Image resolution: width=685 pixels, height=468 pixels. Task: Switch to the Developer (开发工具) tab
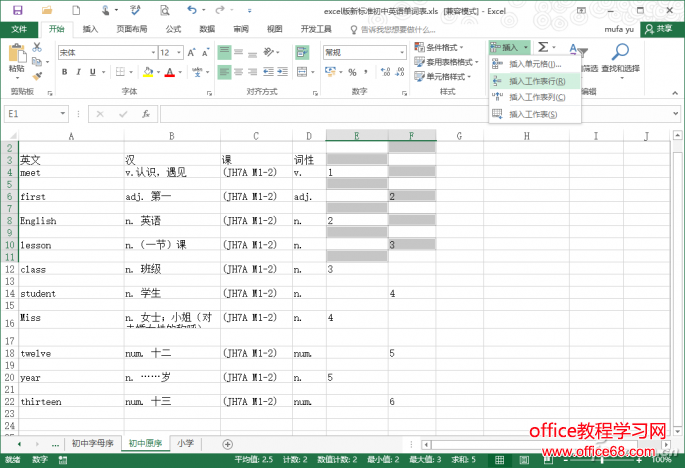[x=316, y=29]
